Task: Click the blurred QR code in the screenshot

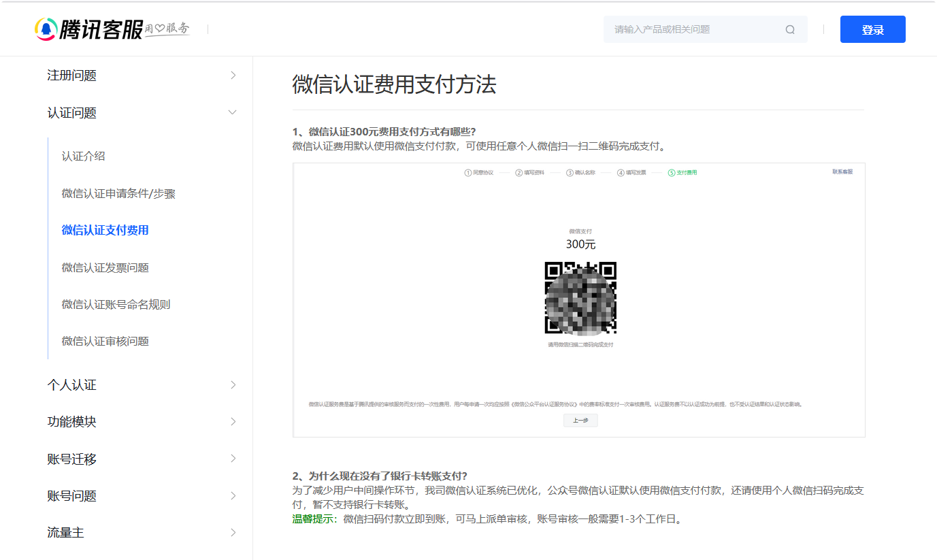Action: (580, 298)
